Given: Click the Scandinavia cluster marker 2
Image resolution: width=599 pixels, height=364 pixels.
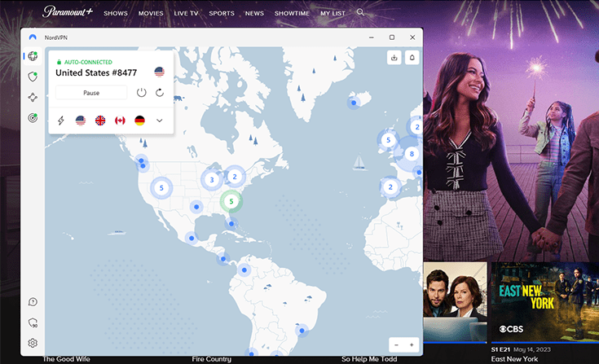Looking at the screenshot, I should pos(416,127).
